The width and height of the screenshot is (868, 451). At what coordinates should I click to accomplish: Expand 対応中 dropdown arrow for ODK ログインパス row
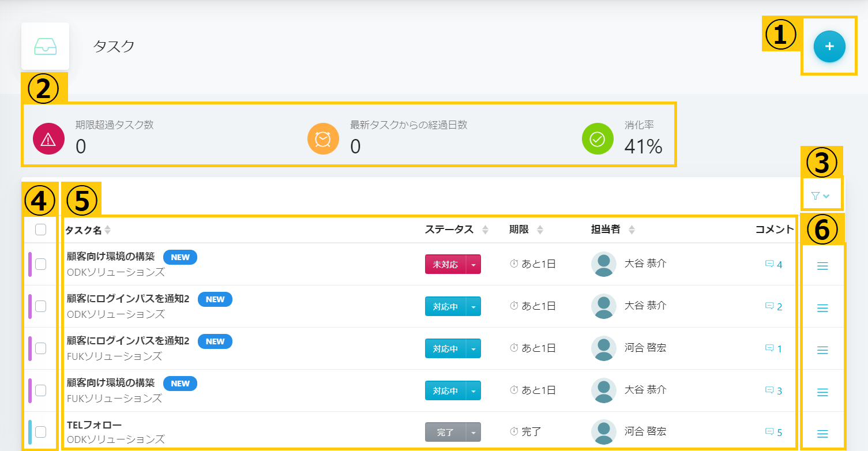[473, 306]
